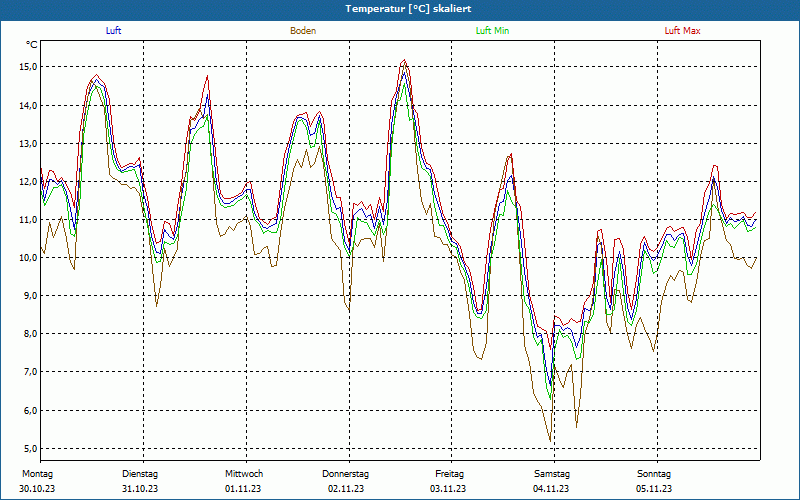Click the 15,0 value on the y-axis

point(28,67)
